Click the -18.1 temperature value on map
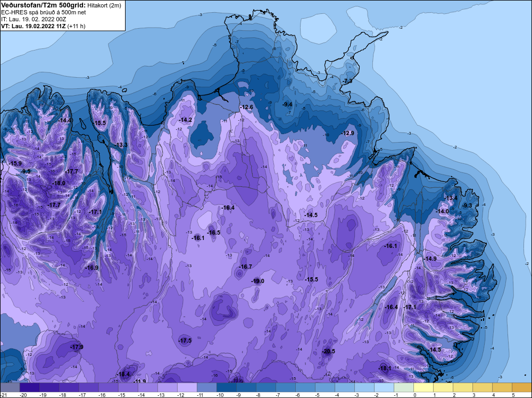532x398 pixels. click(385, 368)
